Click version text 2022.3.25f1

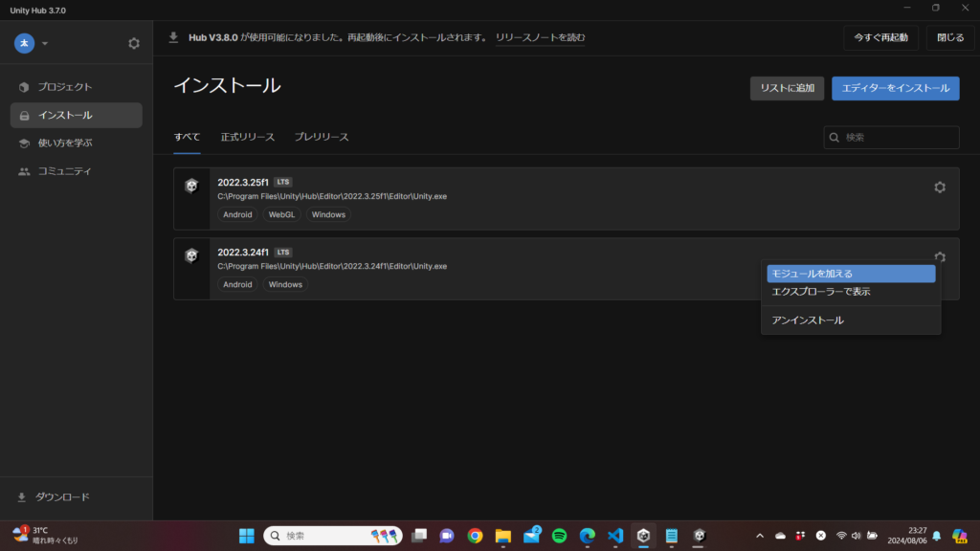243,183
